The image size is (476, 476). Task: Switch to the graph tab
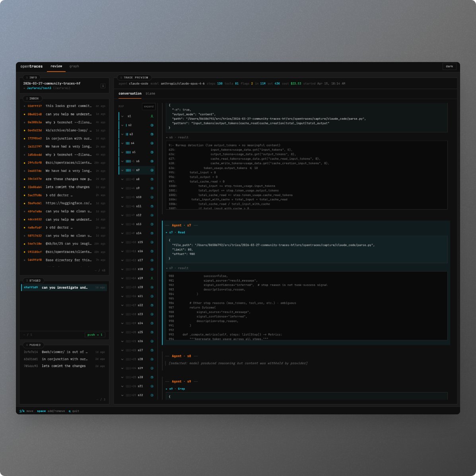(74, 66)
